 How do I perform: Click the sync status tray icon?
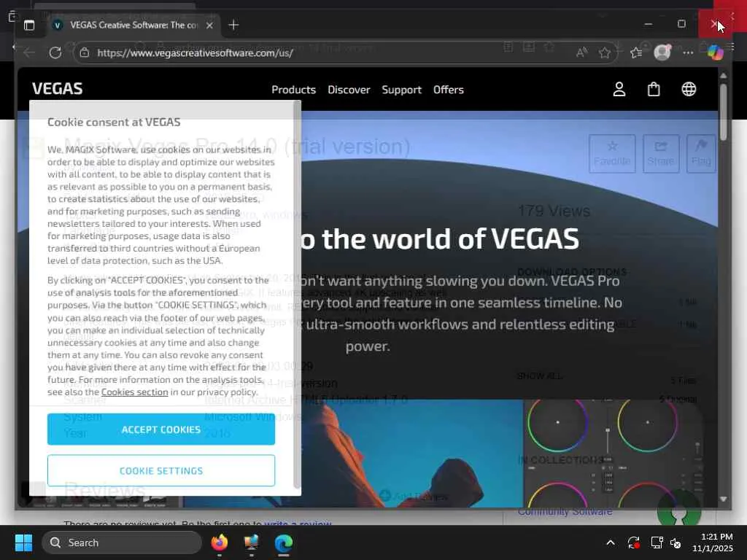pyautogui.click(x=633, y=542)
